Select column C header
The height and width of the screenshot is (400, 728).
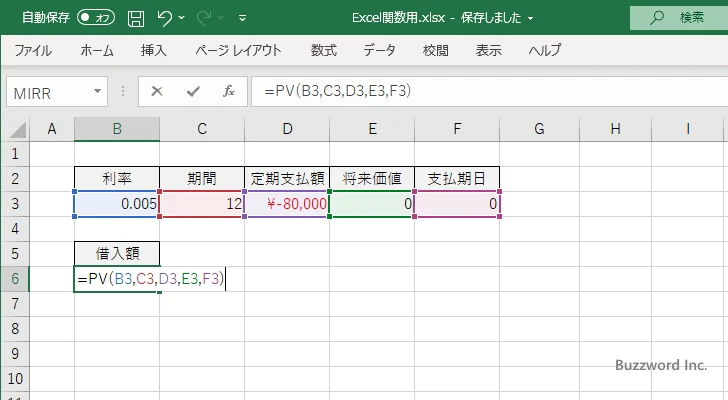point(202,129)
